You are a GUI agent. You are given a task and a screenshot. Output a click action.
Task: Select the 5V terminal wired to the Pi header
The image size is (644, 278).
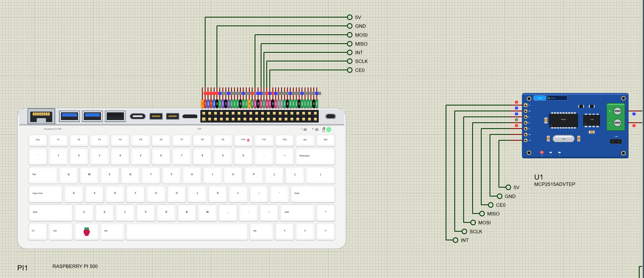pos(350,17)
